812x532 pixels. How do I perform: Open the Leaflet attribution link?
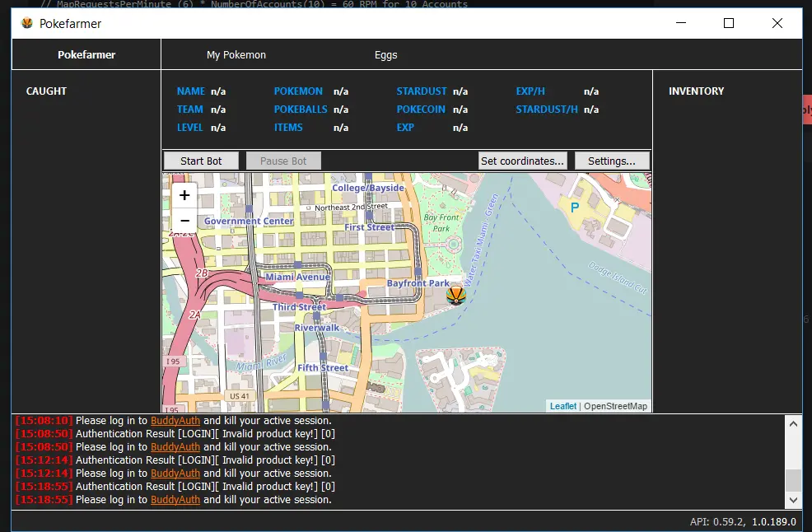[563, 406]
